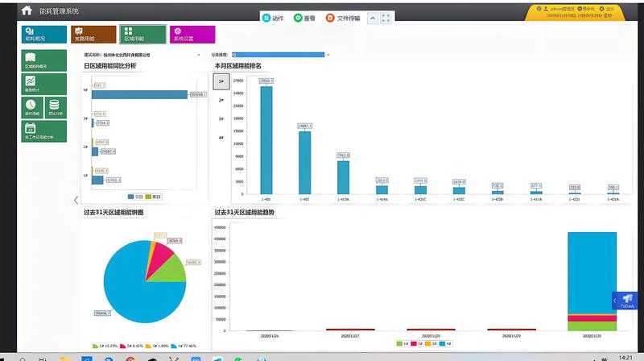Collapse the remote toolbar with up chevron
Viewport: 644px width, 361px height.
[373, 18]
